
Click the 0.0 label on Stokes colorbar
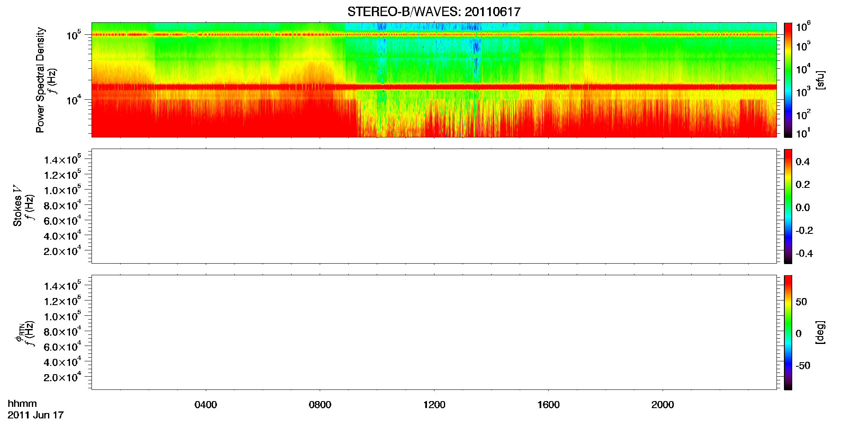[x=803, y=208]
